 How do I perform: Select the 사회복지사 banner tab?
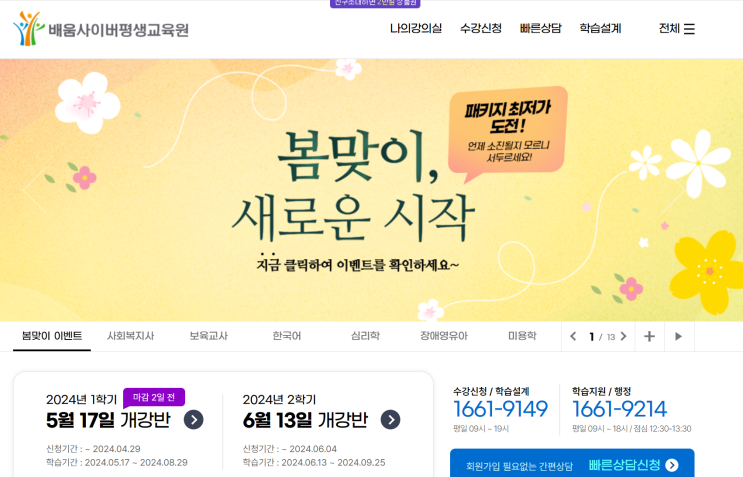click(131, 336)
